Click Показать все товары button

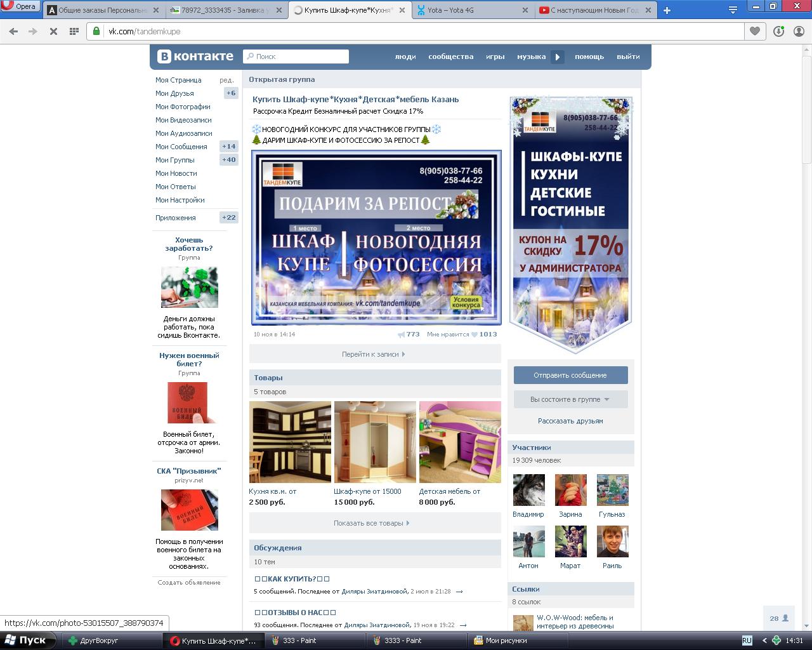coord(375,523)
